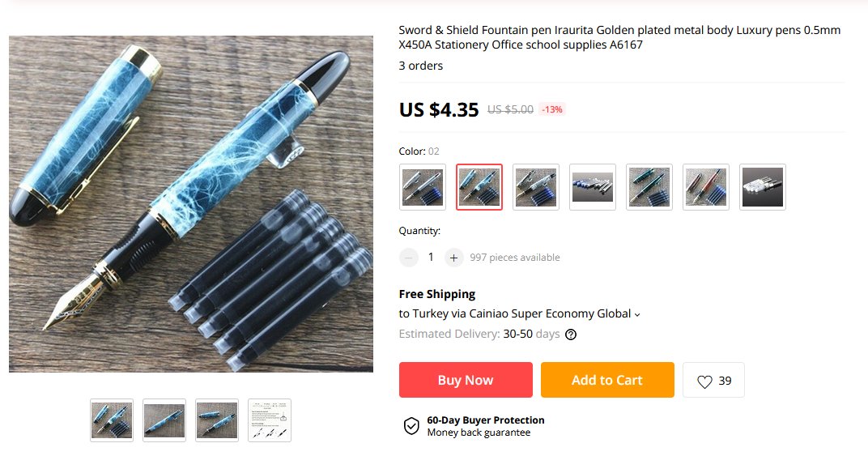Image resolution: width=868 pixels, height=473 pixels.
Task: Choose the fourth color with ink cartridges
Action: click(x=593, y=187)
